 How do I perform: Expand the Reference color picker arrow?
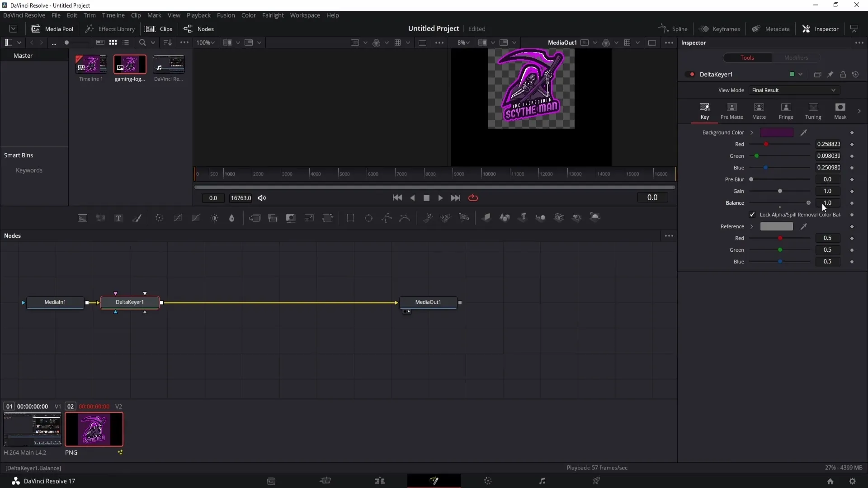click(x=752, y=226)
